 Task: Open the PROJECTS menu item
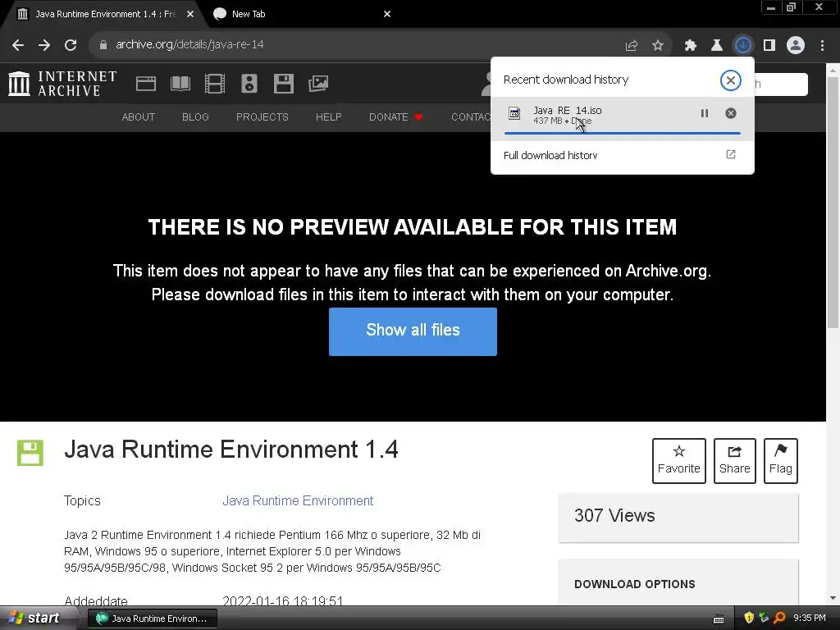pyautogui.click(x=262, y=117)
